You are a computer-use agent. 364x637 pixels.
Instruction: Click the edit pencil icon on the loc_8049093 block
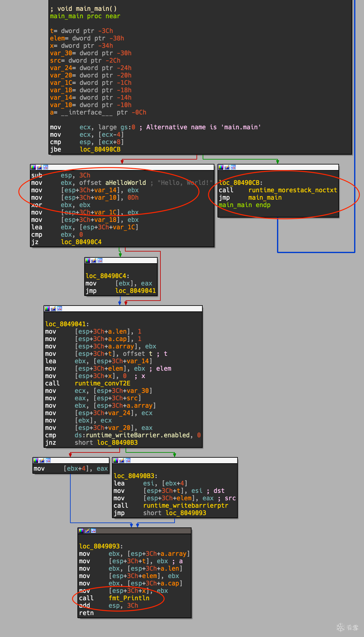click(x=87, y=531)
